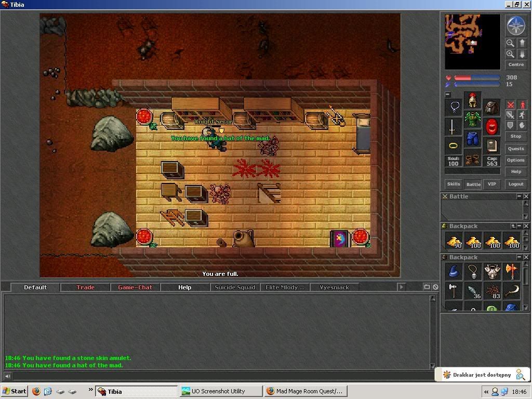
Task: Switch to the Suicide Squad chat tab
Action: click(235, 287)
